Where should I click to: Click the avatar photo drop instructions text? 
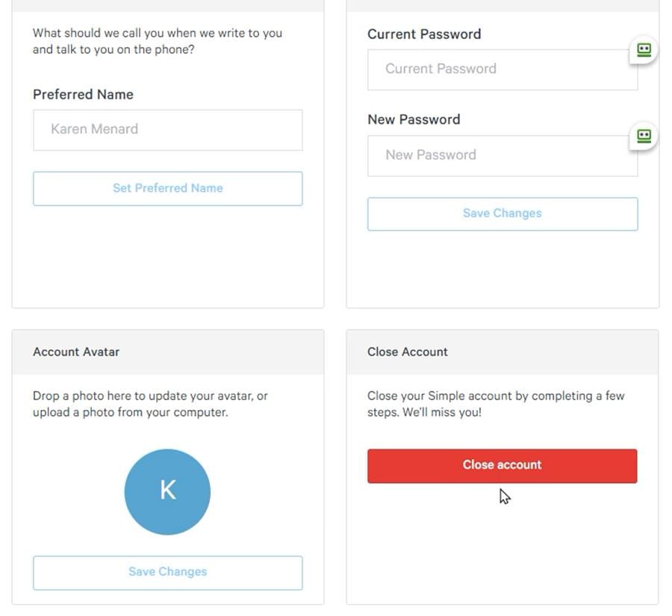(150, 403)
